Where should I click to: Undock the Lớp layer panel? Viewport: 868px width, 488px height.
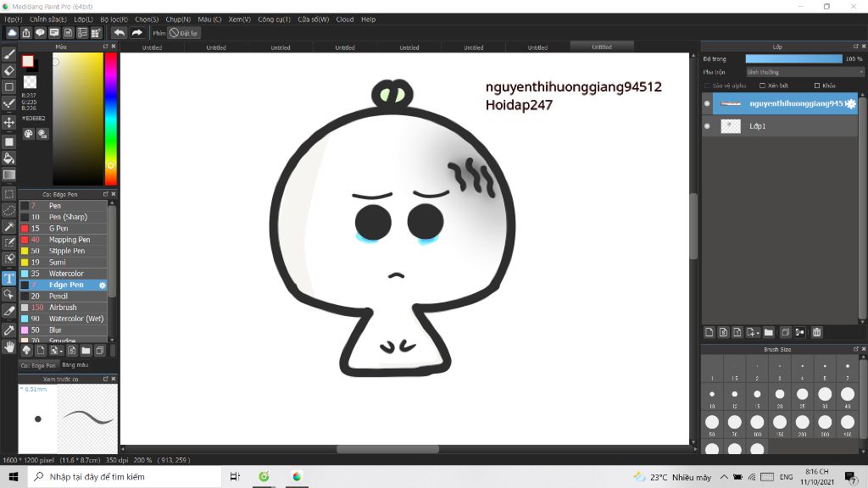click(855, 47)
